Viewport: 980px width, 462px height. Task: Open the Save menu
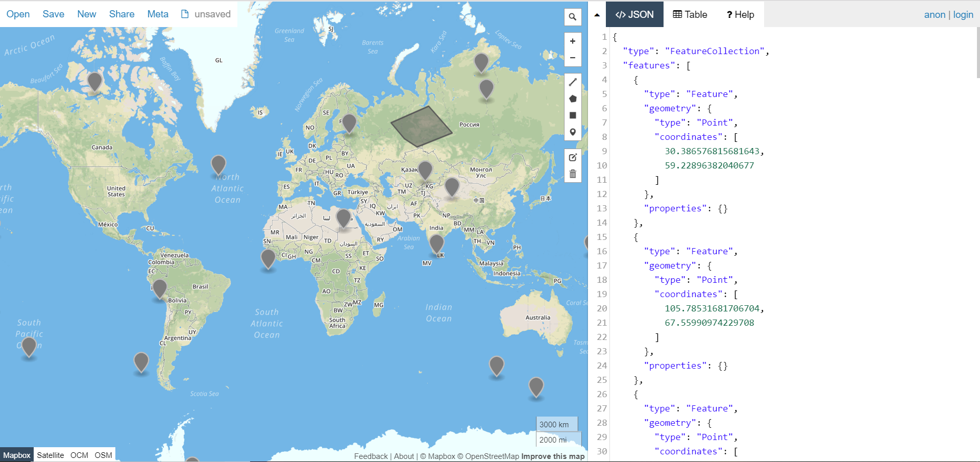tap(54, 14)
